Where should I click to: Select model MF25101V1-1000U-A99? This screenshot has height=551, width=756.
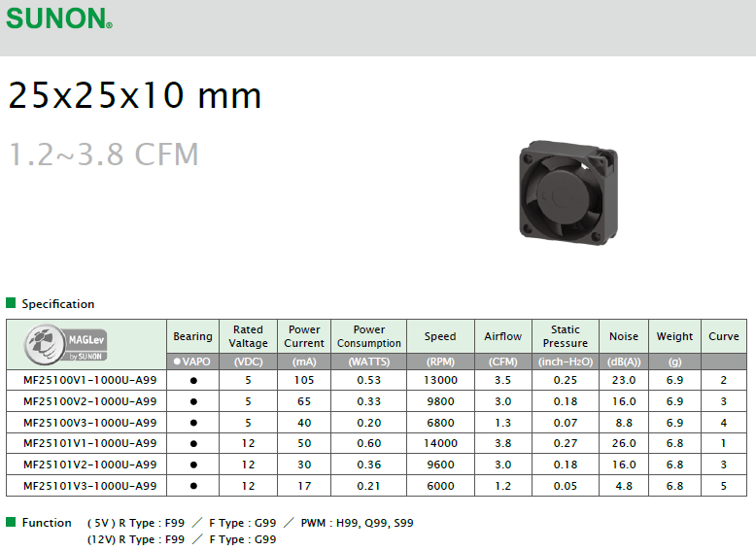89,443
